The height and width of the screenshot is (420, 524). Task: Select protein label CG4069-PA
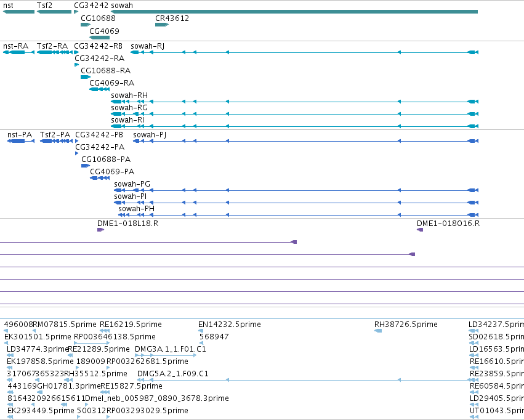pyautogui.click(x=112, y=171)
